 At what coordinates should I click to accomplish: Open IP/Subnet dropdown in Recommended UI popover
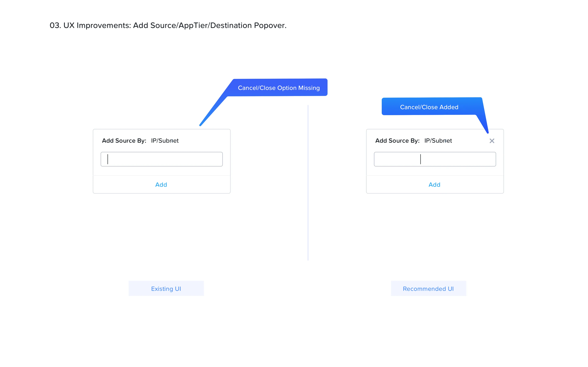click(x=438, y=141)
